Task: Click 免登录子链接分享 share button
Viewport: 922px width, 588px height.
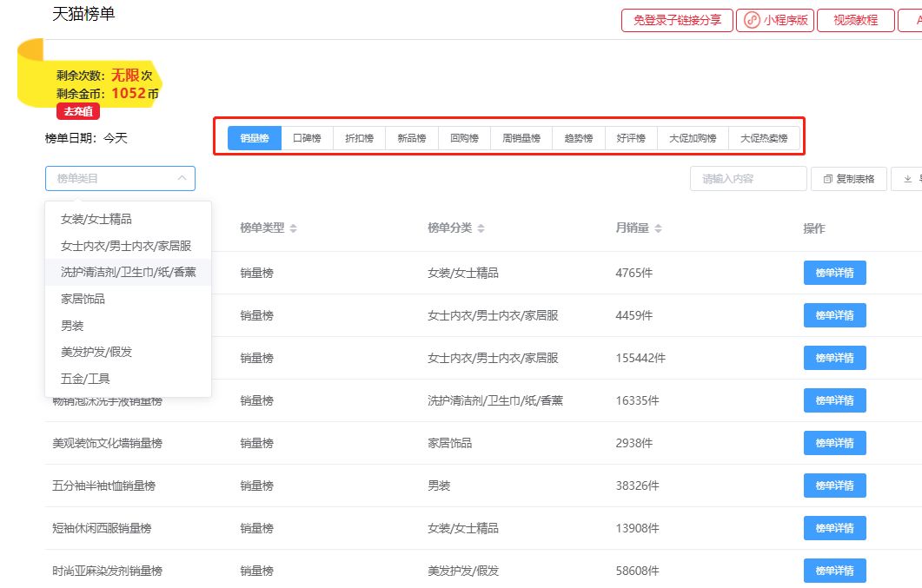Action: click(677, 20)
